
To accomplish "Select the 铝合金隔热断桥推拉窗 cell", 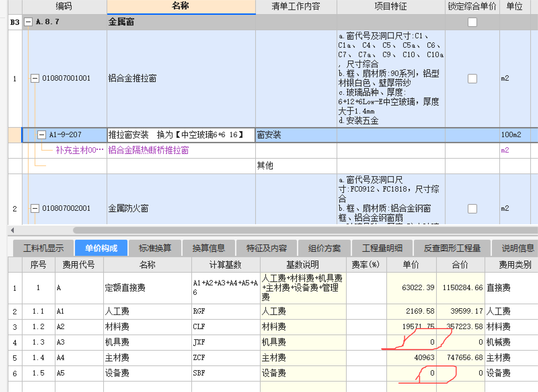I will click(181, 150).
